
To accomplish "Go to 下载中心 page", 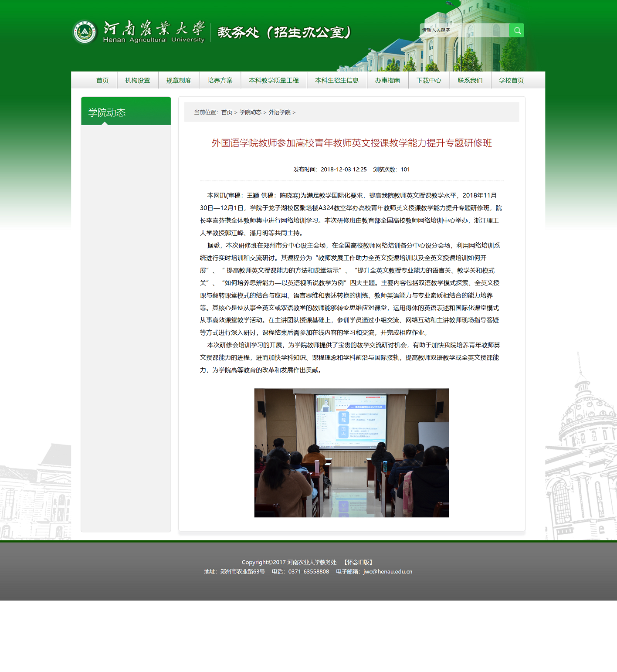I will [429, 81].
